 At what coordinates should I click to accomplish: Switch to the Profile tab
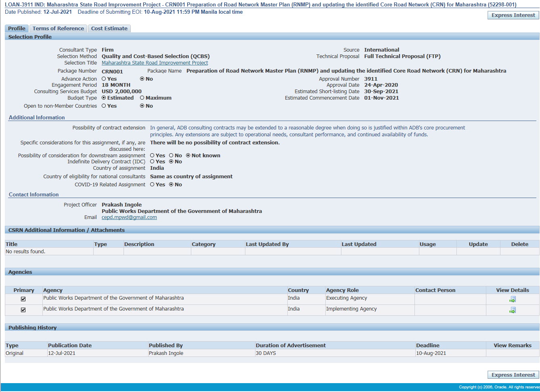click(17, 29)
